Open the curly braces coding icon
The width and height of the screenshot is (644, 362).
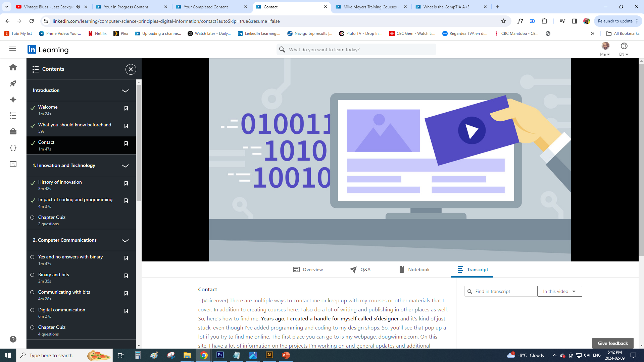(13, 148)
